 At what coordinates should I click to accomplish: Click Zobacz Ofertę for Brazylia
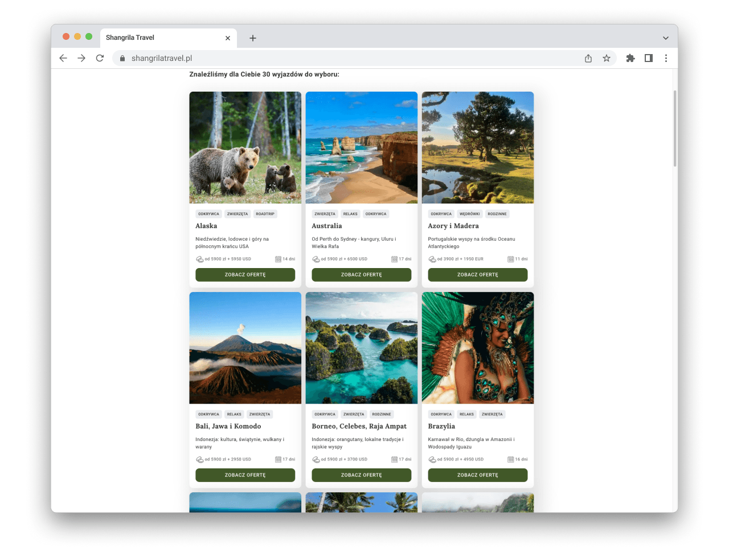[x=477, y=475]
